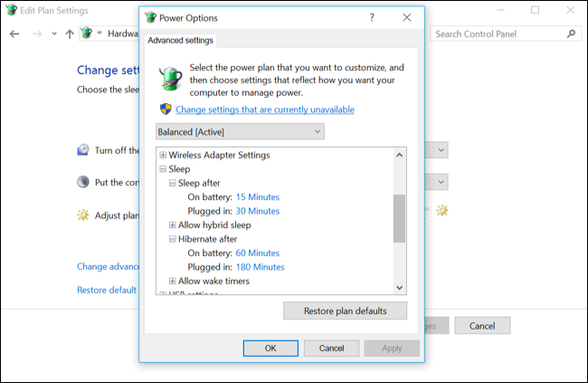Collapse the Sleep node
The height and width of the screenshot is (383, 588).
(163, 169)
